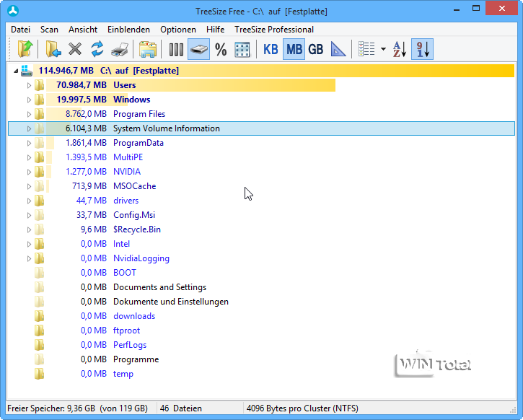Expand the Windows folder node
This screenshot has height=420, width=523.
coord(30,100)
